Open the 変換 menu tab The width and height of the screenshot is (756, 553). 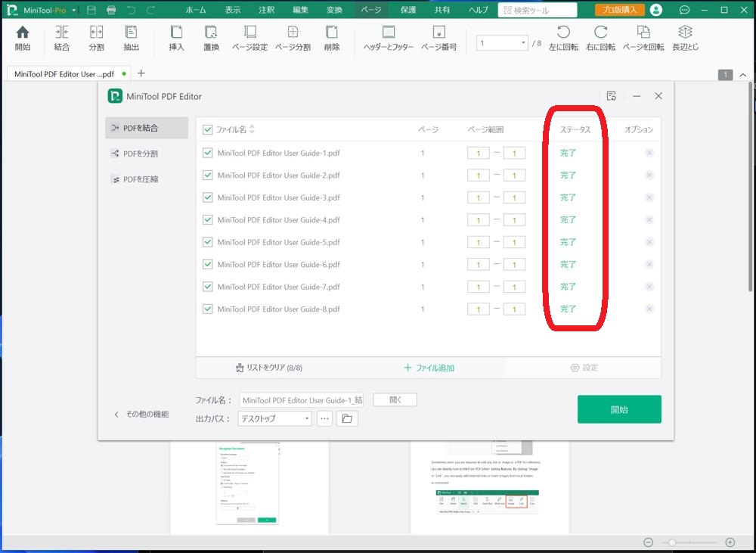click(x=334, y=10)
